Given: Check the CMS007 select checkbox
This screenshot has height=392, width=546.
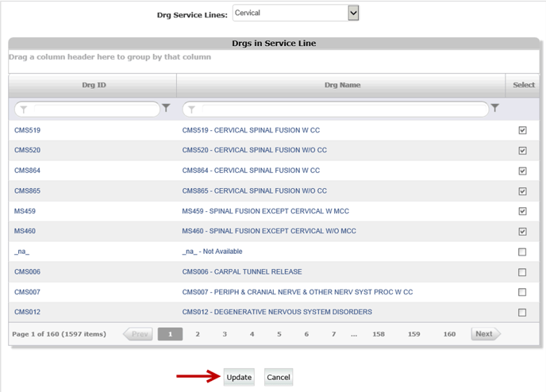Looking at the screenshot, I should [522, 292].
